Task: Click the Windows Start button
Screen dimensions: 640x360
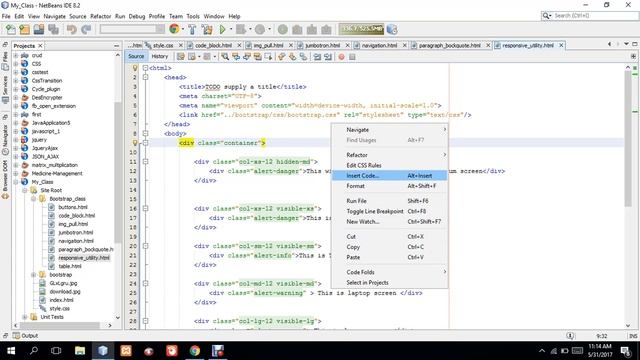Action: click(x=11, y=351)
